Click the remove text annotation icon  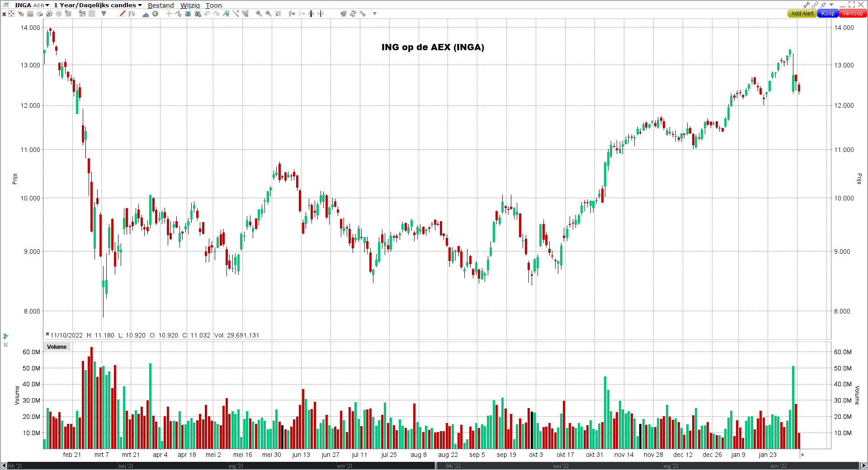click(x=198, y=14)
